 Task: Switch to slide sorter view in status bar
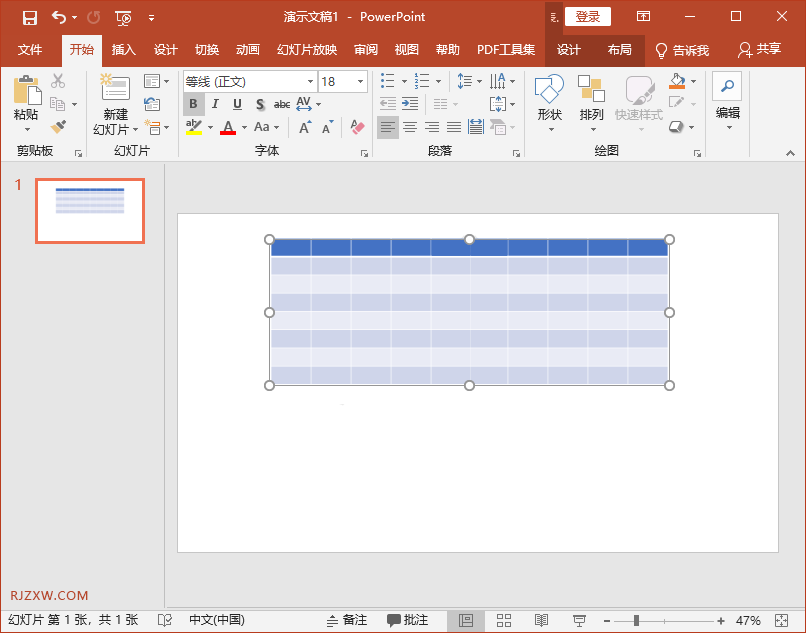504,621
